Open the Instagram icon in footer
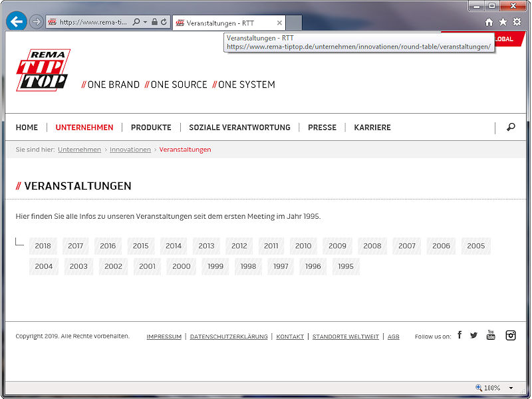Screen dimensions: 532x399 click(x=511, y=335)
